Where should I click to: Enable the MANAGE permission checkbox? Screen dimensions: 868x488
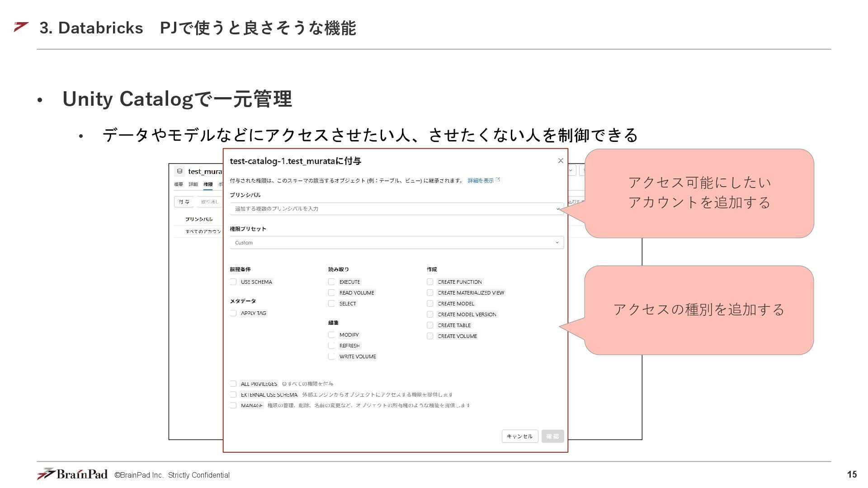click(x=233, y=405)
